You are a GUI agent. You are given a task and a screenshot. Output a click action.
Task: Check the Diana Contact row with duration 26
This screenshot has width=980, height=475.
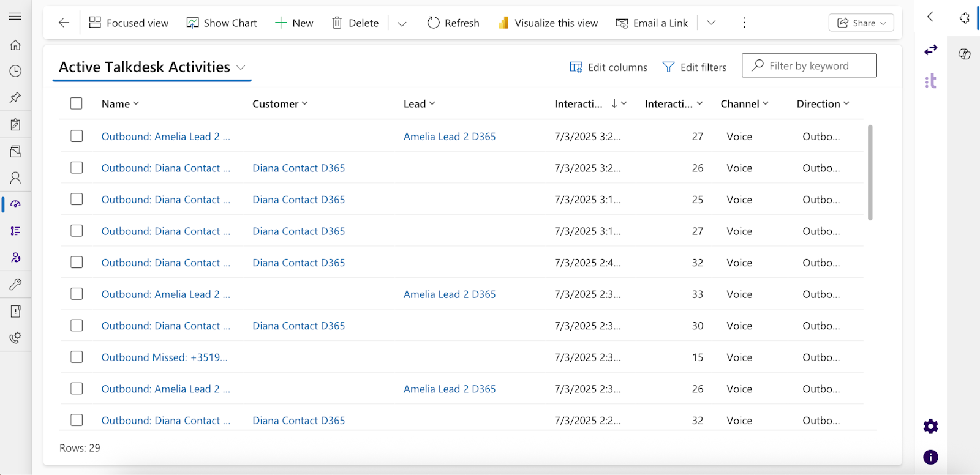coord(77,167)
